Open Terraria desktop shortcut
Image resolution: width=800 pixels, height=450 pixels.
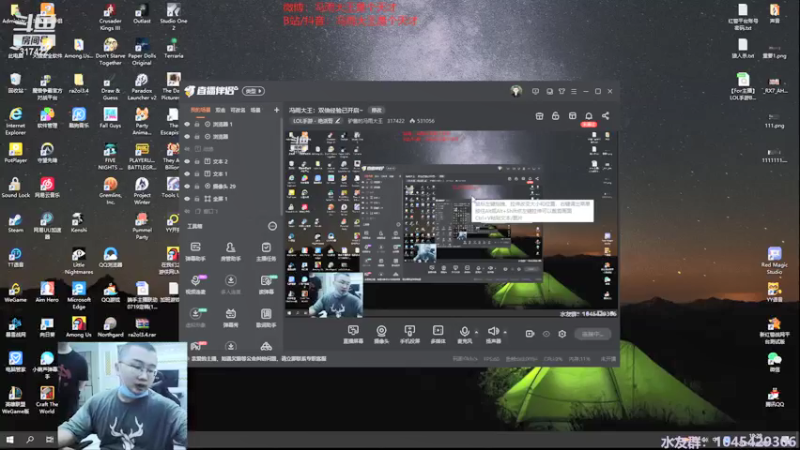(173, 48)
